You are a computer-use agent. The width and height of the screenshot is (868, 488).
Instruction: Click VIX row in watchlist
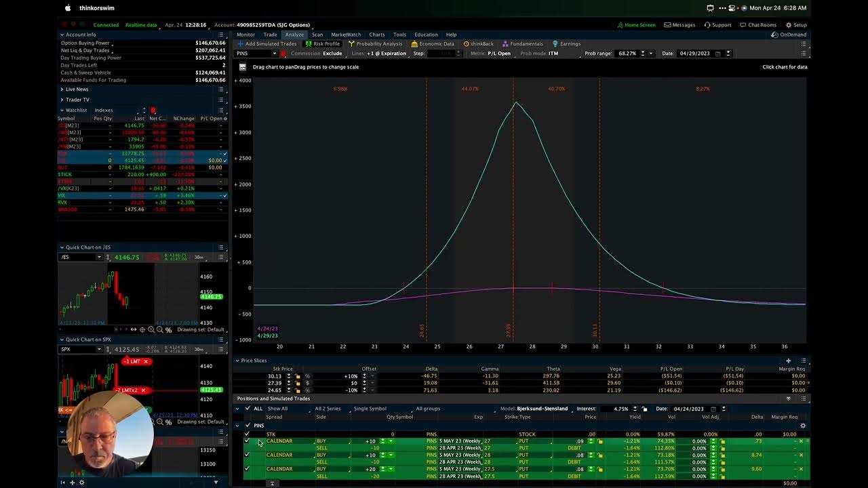(142, 195)
